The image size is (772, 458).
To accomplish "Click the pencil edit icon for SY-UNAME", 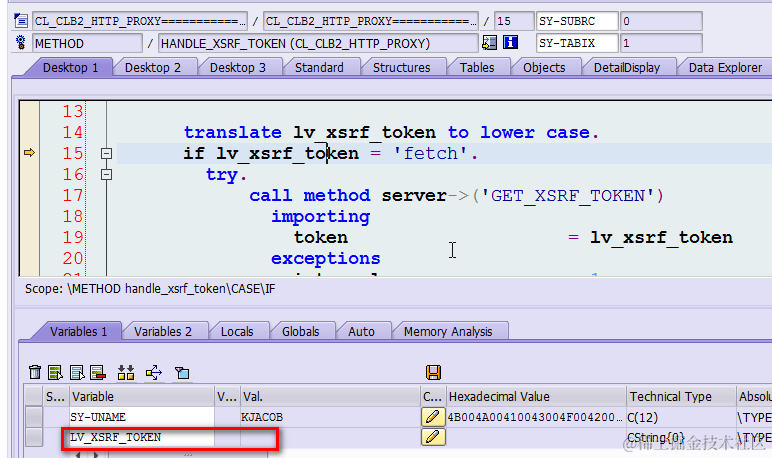I will click(x=433, y=417).
